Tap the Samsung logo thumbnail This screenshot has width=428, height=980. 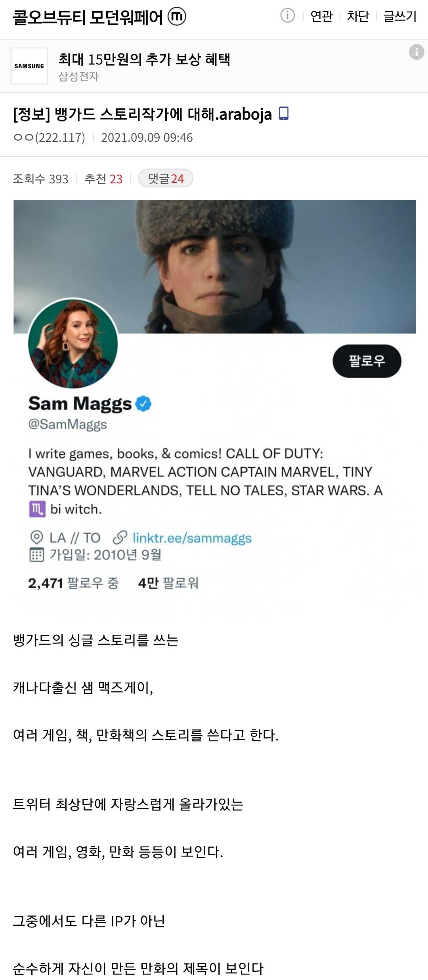tap(29, 66)
